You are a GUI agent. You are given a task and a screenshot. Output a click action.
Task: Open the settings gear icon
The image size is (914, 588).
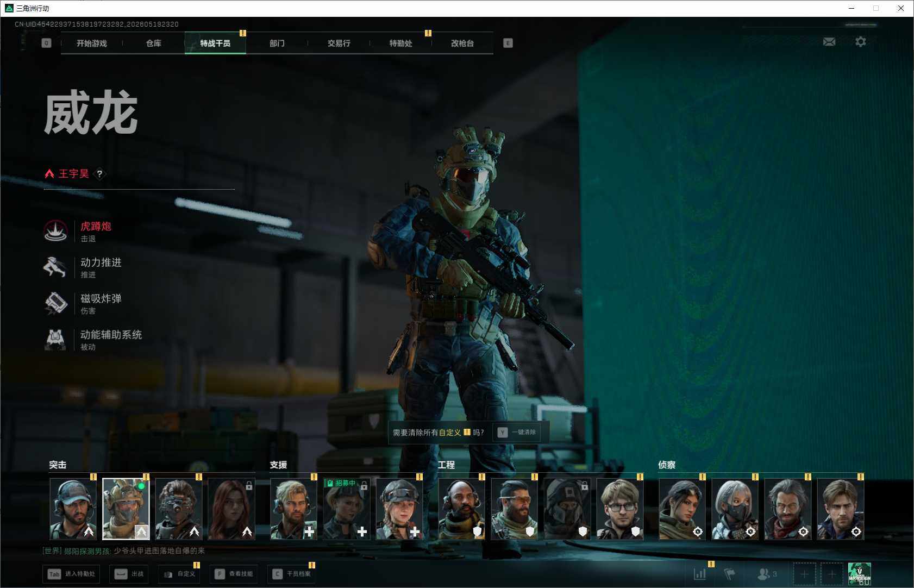pyautogui.click(x=861, y=42)
